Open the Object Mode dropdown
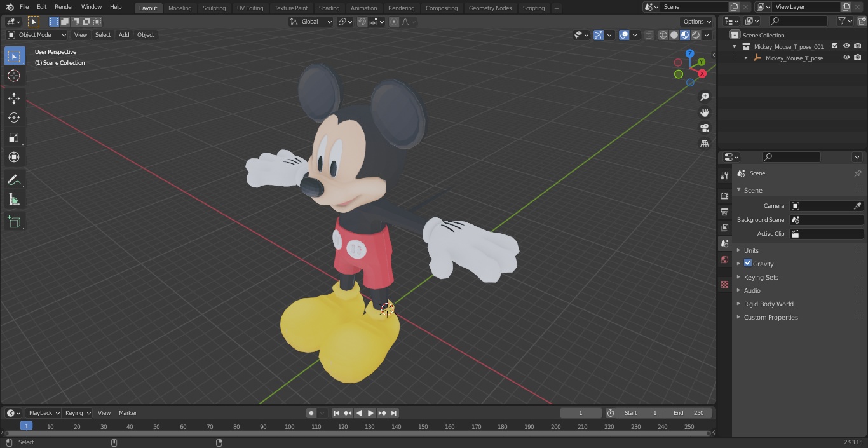Screen dimensions: 868x448 coord(37,35)
